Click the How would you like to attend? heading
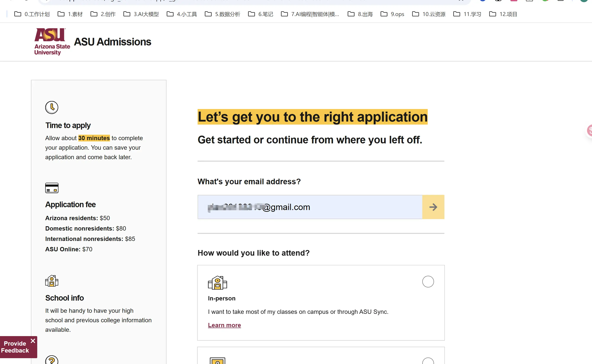Viewport: 592px width, 364px height. tap(253, 253)
